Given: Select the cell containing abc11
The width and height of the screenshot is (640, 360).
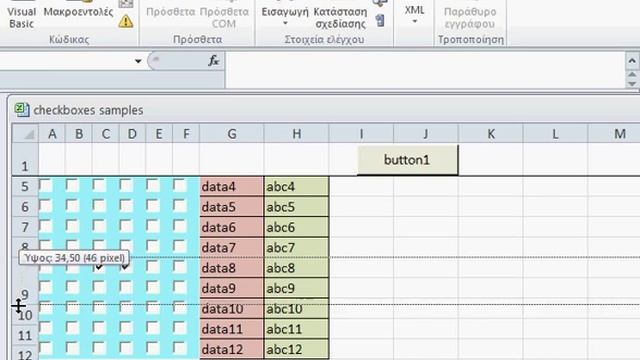Looking at the screenshot, I should pyautogui.click(x=296, y=329).
